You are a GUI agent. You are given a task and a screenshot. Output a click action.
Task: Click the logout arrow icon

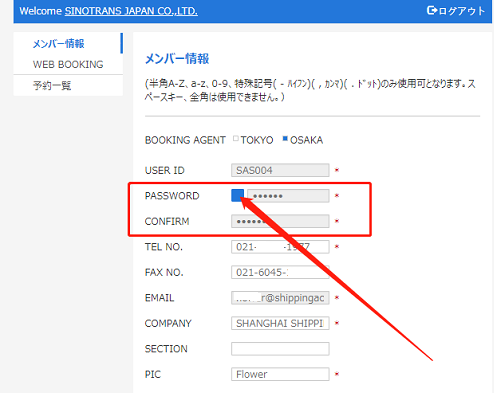tap(432, 11)
